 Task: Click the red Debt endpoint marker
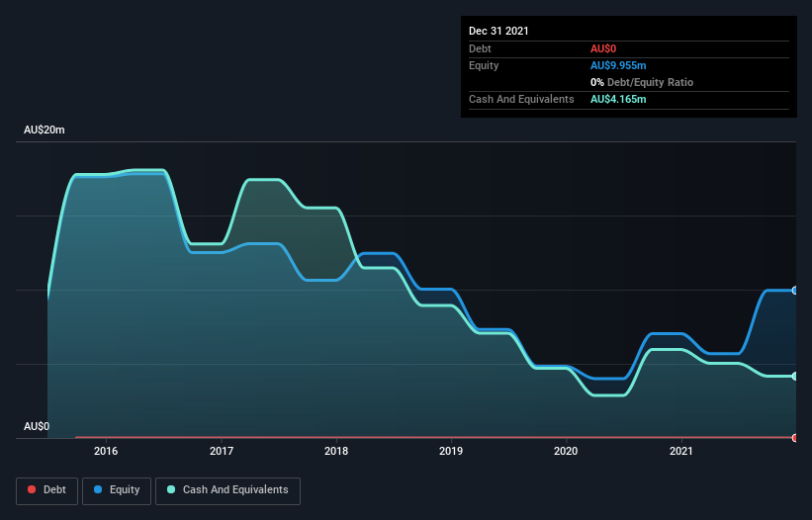[795, 438]
